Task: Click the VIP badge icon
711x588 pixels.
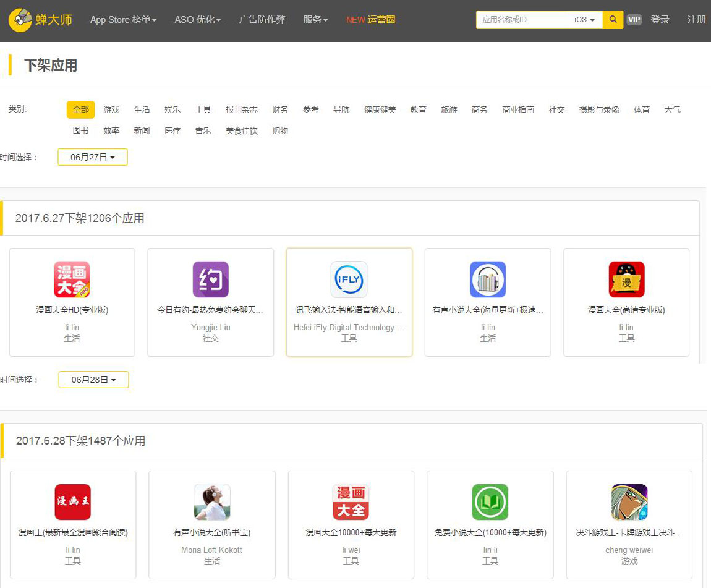Action: tap(634, 20)
